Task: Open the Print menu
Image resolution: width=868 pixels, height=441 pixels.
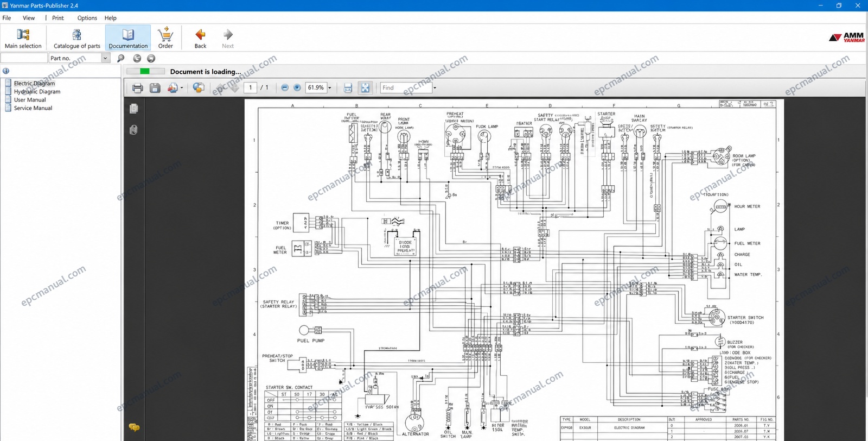Action: coord(58,18)
